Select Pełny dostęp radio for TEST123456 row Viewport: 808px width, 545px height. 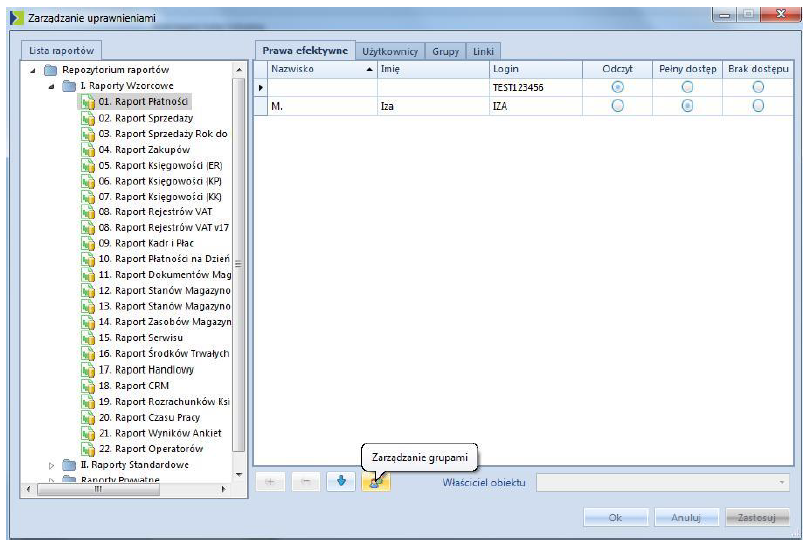687,88
